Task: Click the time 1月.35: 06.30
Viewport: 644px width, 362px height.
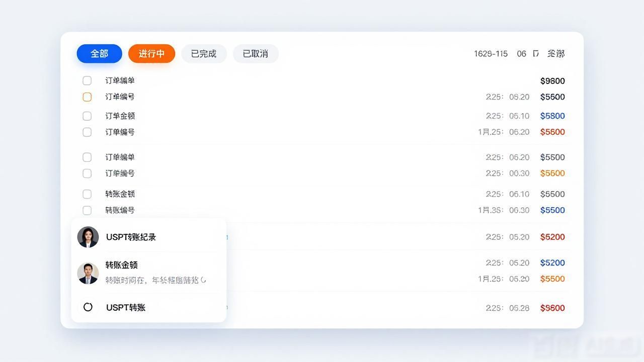Action: [x=504, y=210]
